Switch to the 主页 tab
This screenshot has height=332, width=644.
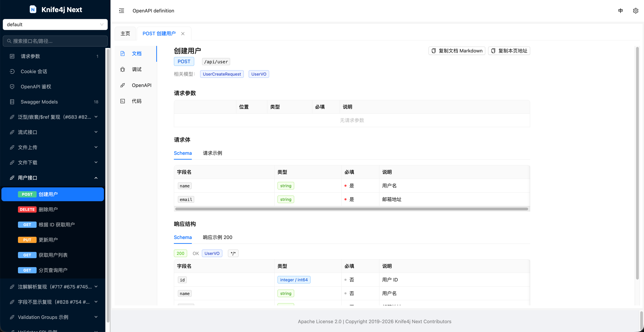point(125,33)
